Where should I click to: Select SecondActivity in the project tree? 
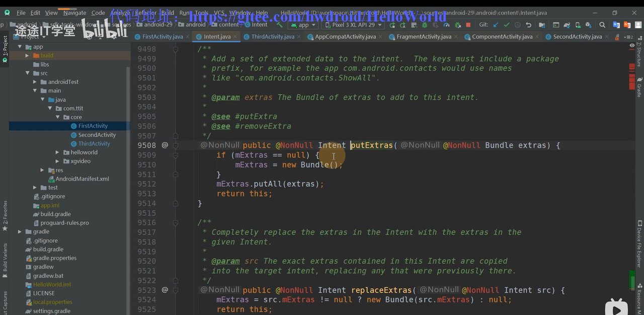tap(97, 135)
